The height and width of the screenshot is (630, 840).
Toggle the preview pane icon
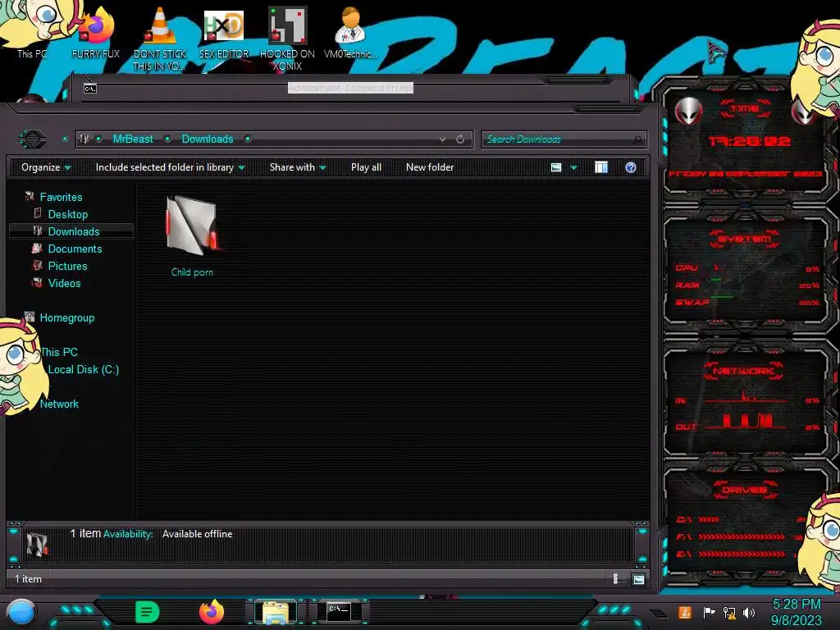[601, 167]
